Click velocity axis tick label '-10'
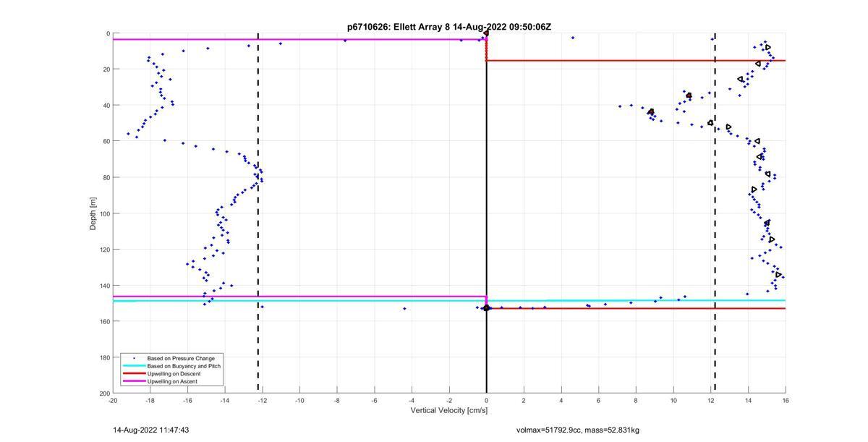Viewport: 868px width, 442px height. (299, 400)
